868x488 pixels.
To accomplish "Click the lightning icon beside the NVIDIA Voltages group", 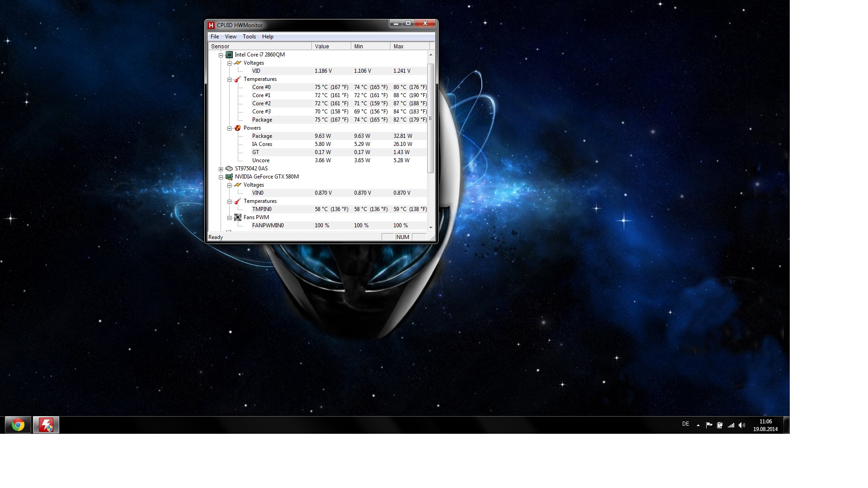I will tap(238, 185).
